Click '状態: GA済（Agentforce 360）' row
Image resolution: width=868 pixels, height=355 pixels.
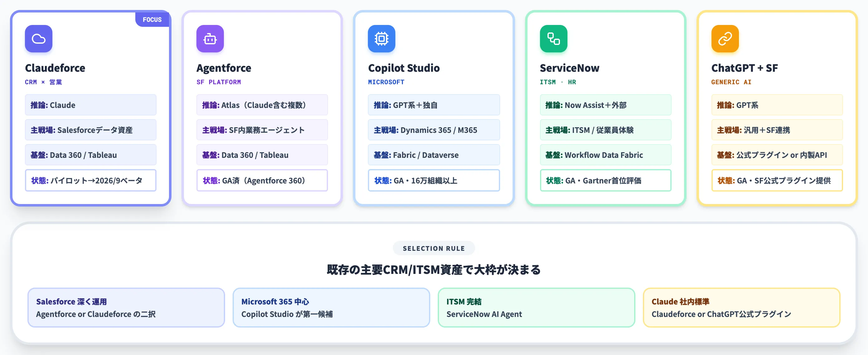click(262, 180)
